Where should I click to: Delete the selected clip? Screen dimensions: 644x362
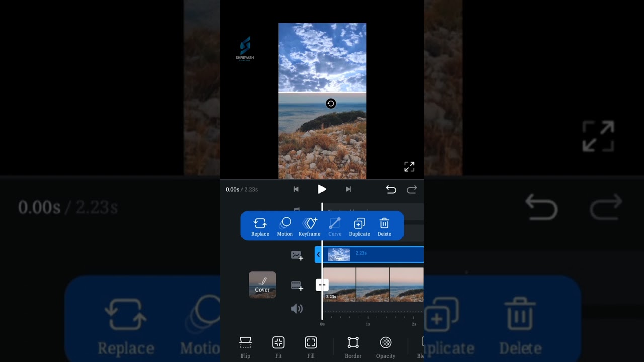tap(384, 227)
